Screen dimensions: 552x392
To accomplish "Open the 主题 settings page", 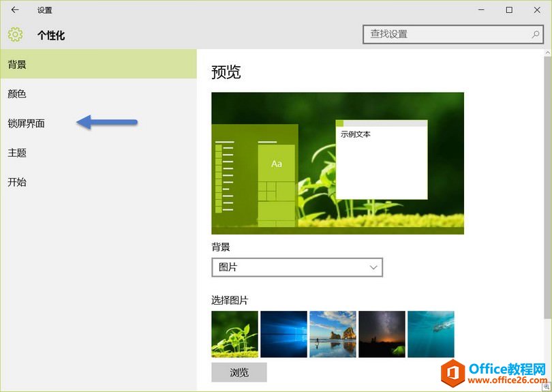I will coord(99,153).
